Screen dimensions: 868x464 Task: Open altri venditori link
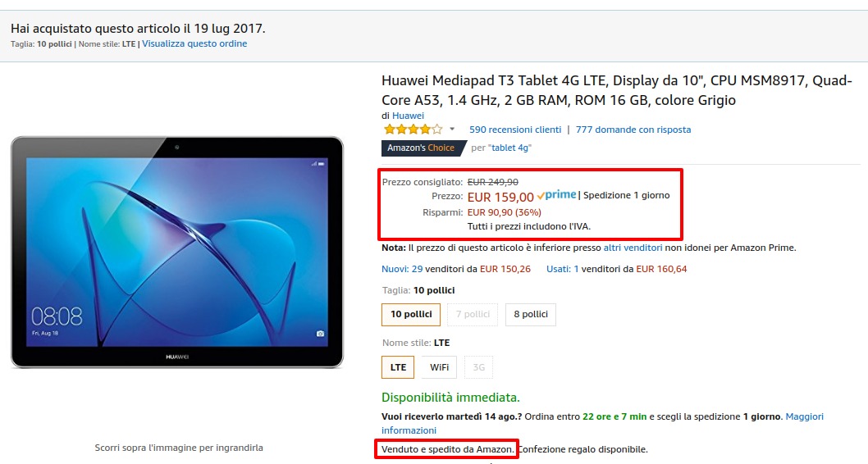pos(633,248)
